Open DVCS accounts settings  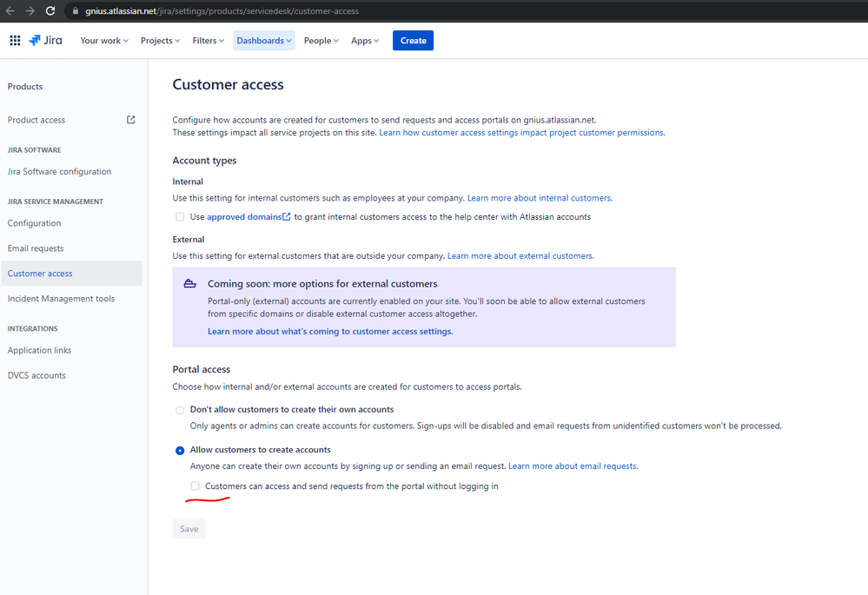point(36,375)
